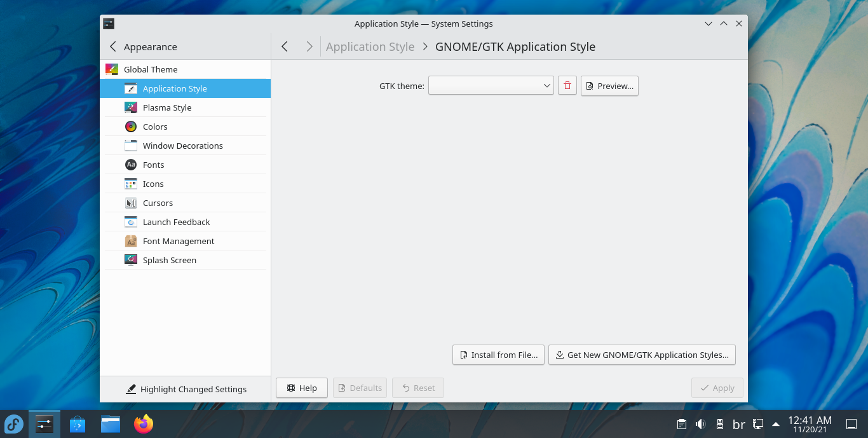Click the Colors wheel icon

(131, 127)
